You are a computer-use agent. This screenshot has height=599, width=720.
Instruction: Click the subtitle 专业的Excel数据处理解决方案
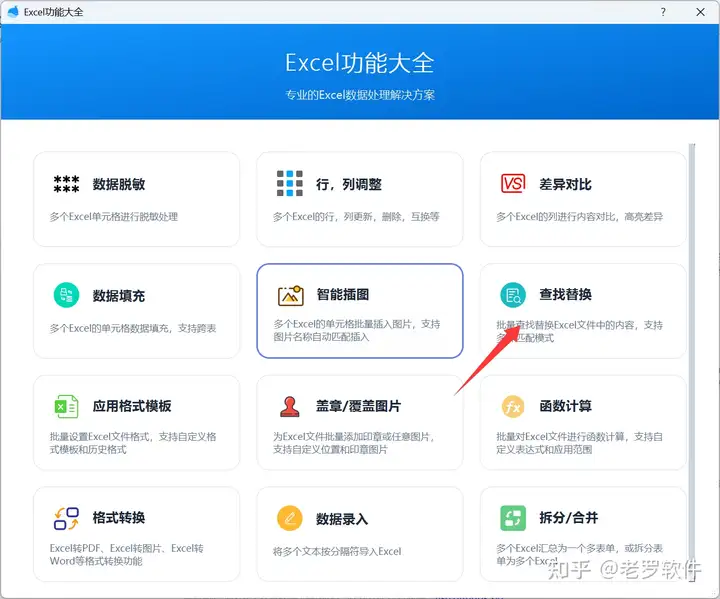coord(360,95)
